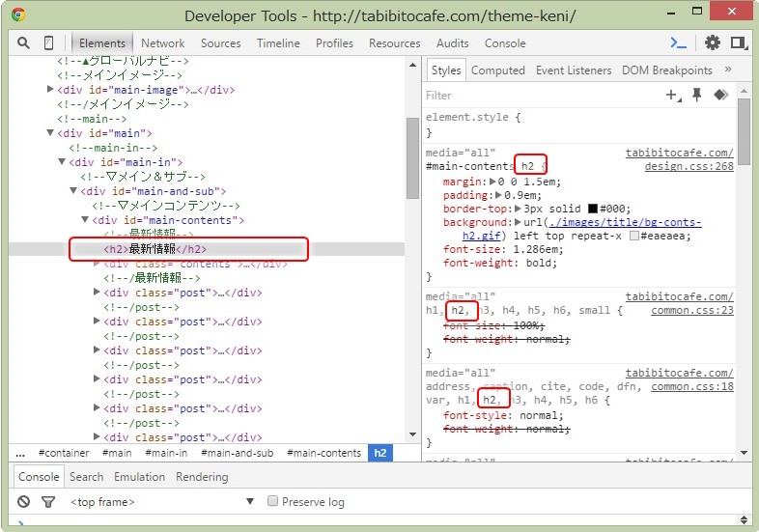The image size is (759, 532).
Task: Collapse div id main-and-sub node
Action: [x=73, y=191]
